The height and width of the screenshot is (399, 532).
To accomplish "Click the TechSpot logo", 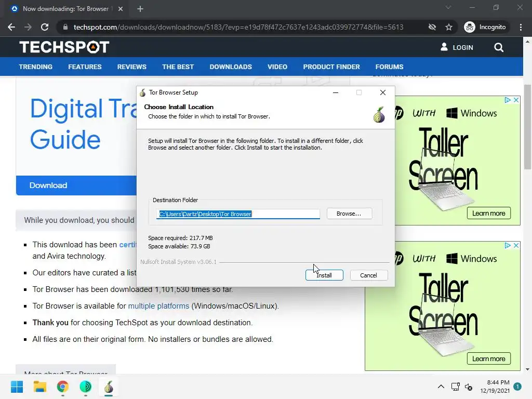I will (x=64, y=47).
